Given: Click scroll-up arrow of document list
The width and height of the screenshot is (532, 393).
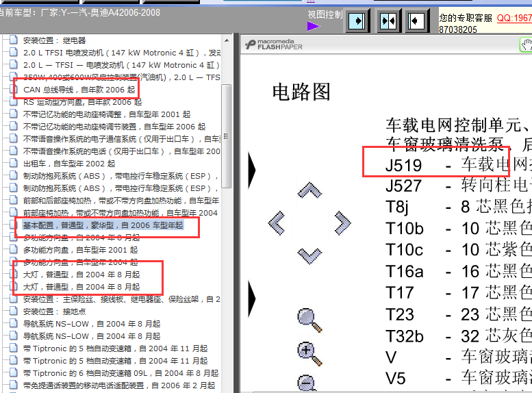Looking at the screenshot, I should [227, 40].
